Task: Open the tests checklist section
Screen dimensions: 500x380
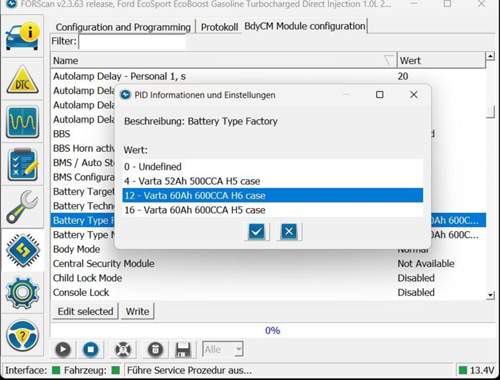Action: [22, 165]
